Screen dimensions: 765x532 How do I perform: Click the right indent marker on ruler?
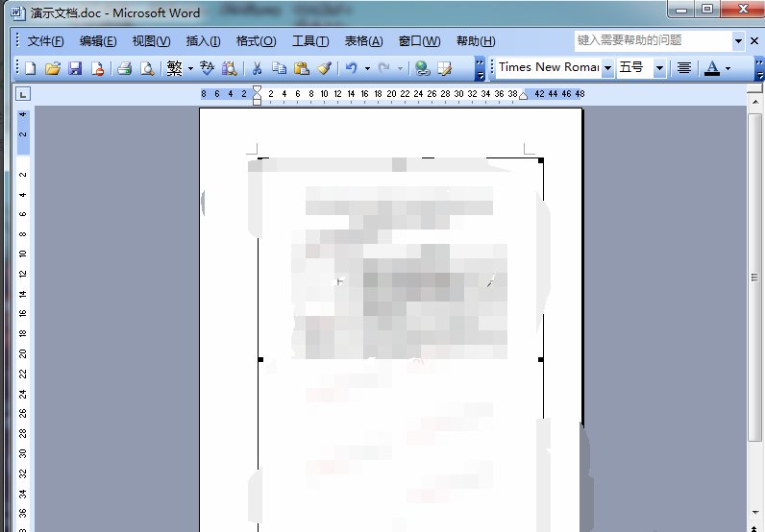click(523, 96)
